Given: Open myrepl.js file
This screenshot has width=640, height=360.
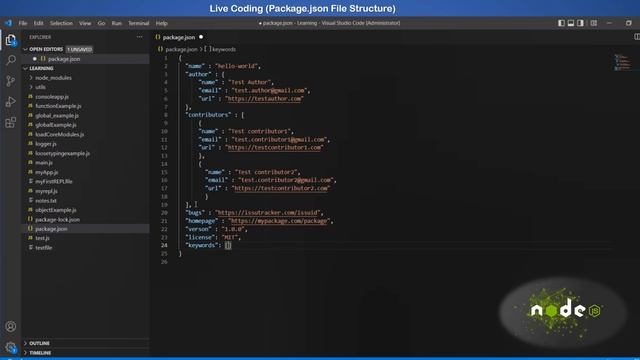Looking at the screenshot, I should pyautogui.click(x=46, y=191).
